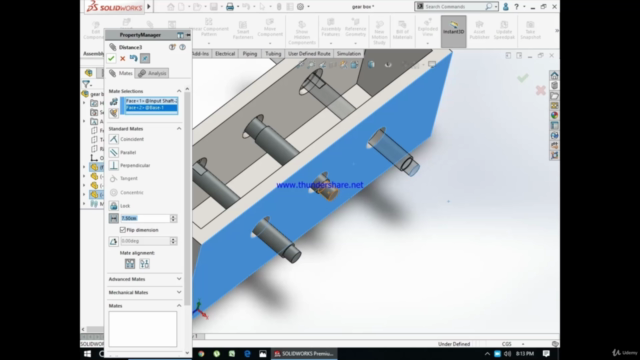Cancel using the viewport red X
Image resolution: width=640 pixels, height=360 pixels.
541,90
